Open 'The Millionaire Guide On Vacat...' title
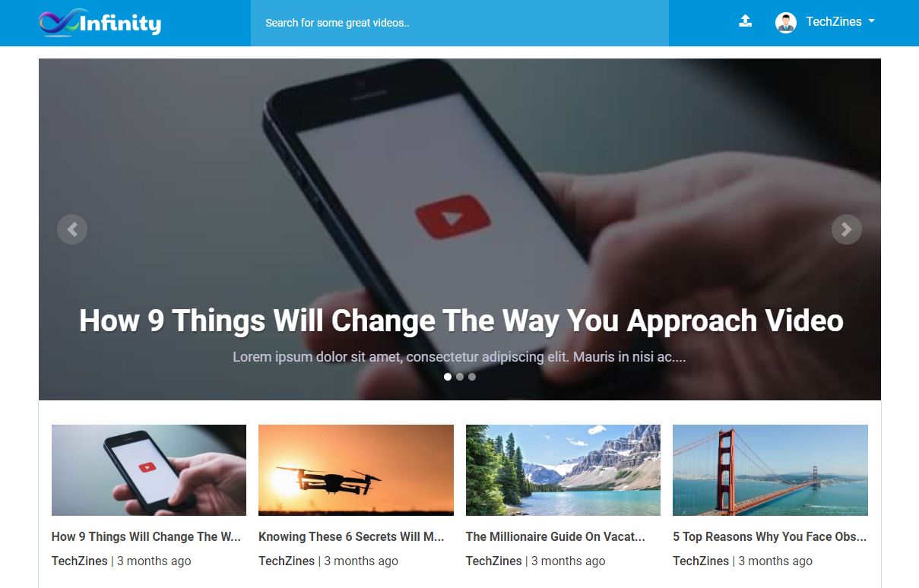Image resolution: width=919 pixels, height=588 pixels. point(556,536)
